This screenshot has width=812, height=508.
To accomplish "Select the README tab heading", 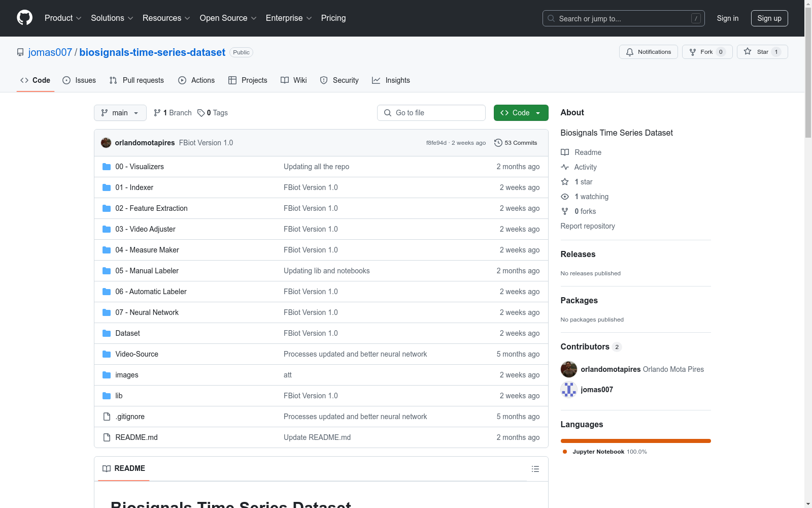I will [124, 468].
